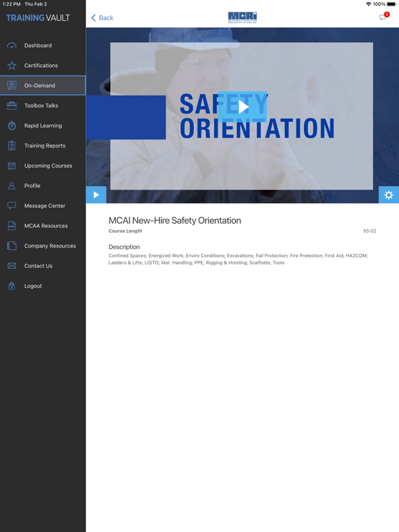The width and height of the screenshot is (399, 532).
Task: Click the On-Demand video icon
Action: (x=12, y=85)
